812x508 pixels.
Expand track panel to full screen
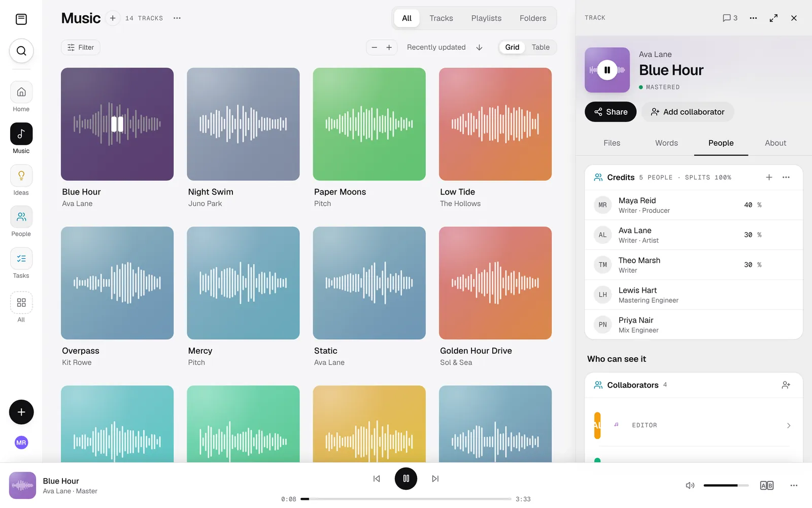coord(773,18)
